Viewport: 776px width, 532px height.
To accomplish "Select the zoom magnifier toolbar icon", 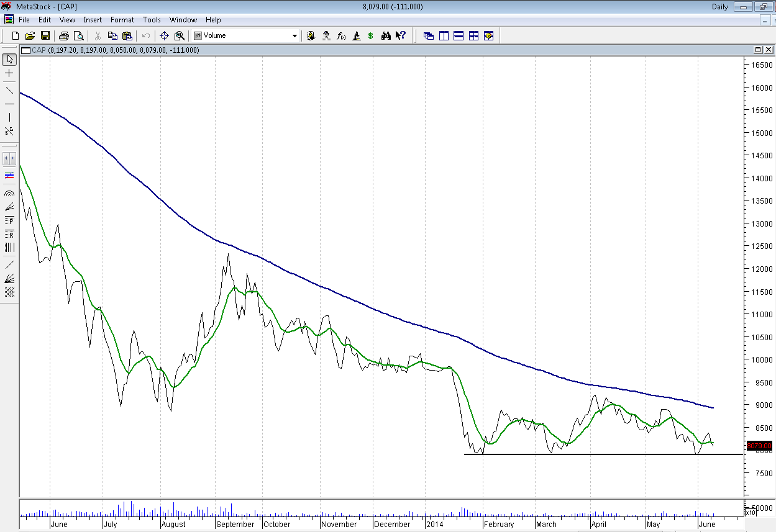I will point(180,36).
